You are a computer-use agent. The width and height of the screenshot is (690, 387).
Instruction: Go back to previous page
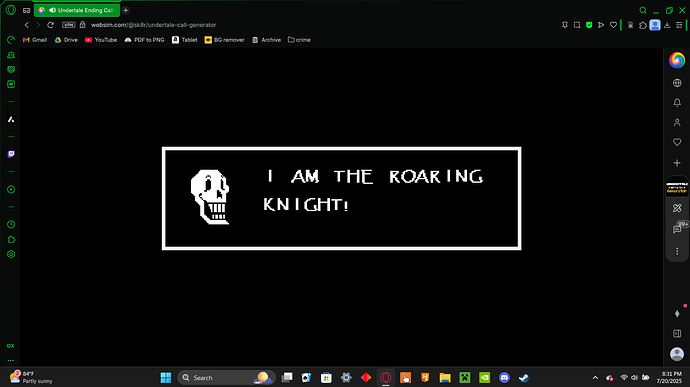click(x=26, y=25)
